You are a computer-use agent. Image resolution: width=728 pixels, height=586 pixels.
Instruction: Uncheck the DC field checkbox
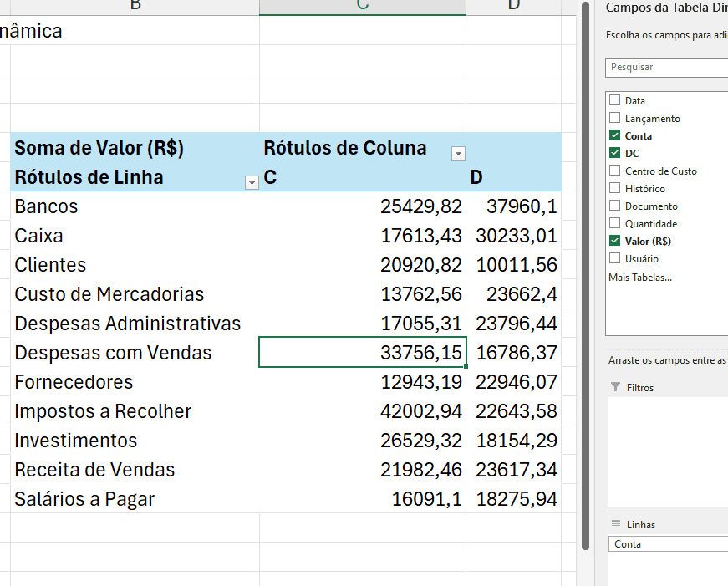point(615,153)
